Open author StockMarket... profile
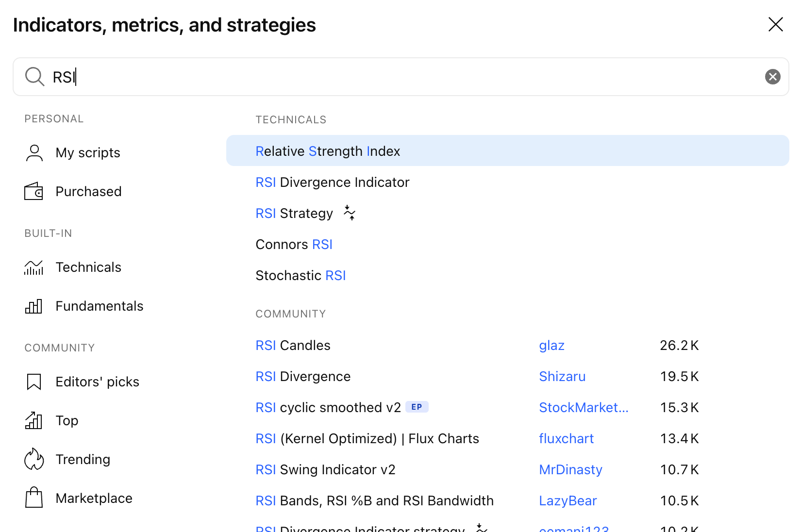This screenshot has height=532, width=802. coord(584,407)
